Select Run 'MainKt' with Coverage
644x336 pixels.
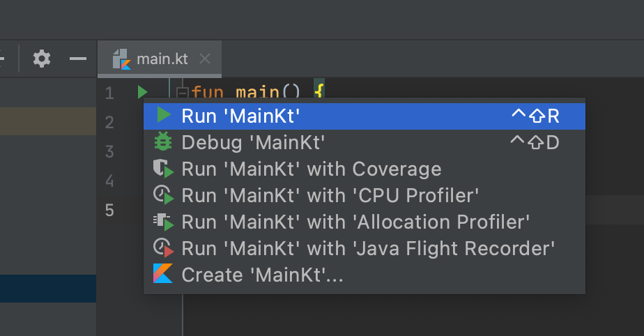[365, 169]
